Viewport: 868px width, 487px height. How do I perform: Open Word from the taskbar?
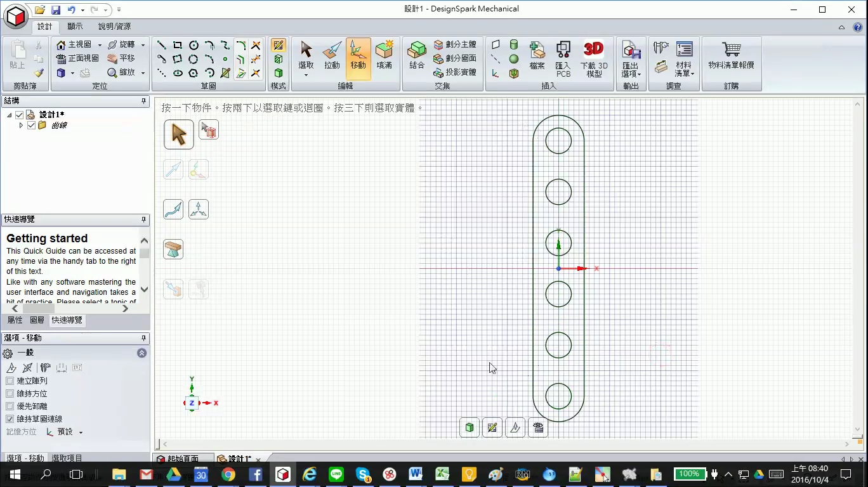[x=416, y=474]
